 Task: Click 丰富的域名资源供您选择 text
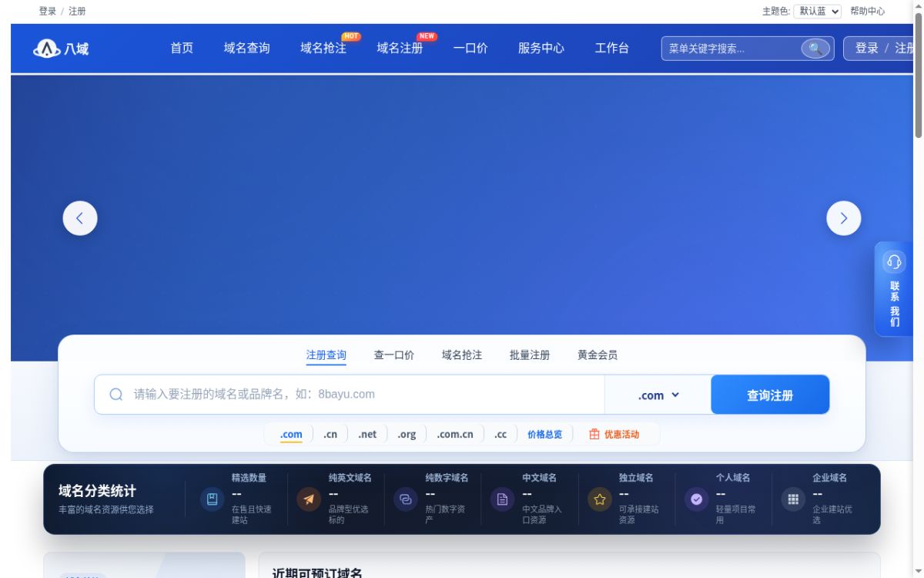click(105, 509)
